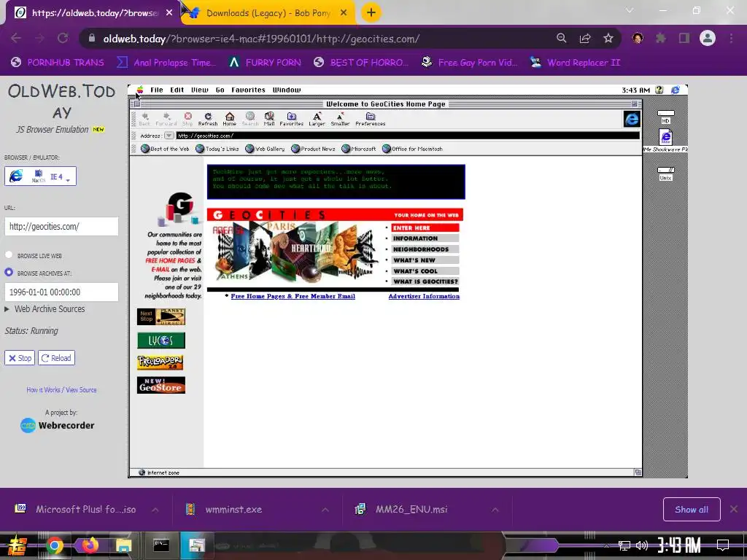Click the Advertiser Information link

(x=424, y=296)
